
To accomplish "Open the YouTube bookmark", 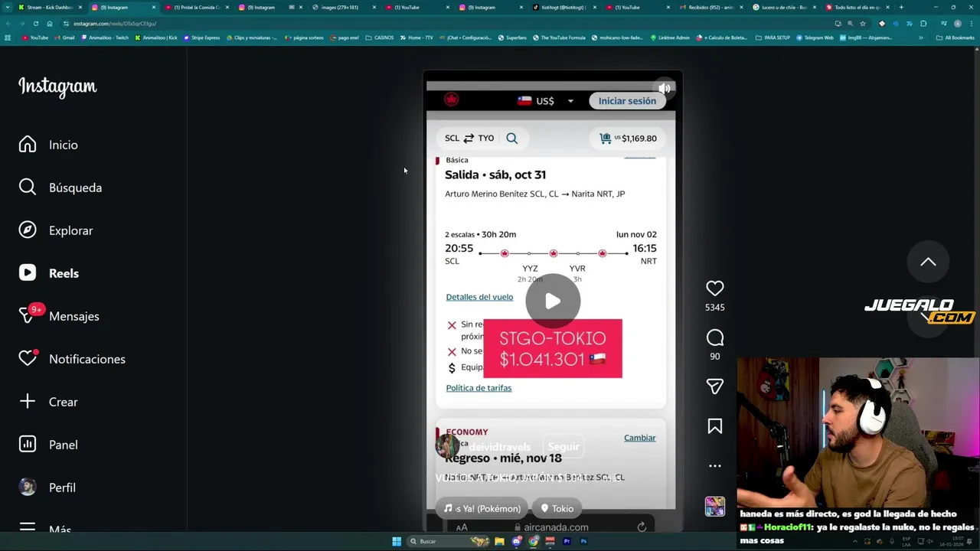I will point(35,37).
